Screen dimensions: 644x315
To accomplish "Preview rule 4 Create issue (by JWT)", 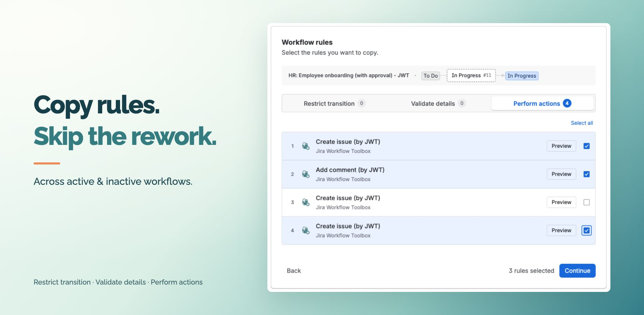I will tap(561, 230).
